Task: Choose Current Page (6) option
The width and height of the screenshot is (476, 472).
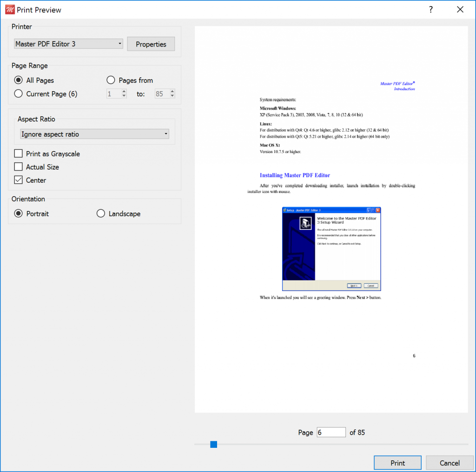Action: click(x=19, y=94)
